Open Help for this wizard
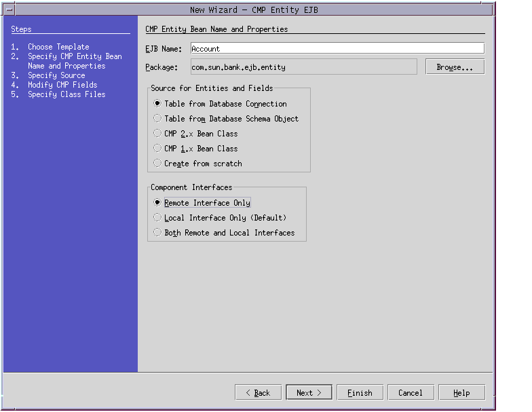This screenshot has width=532, height=412. point(461,392)
